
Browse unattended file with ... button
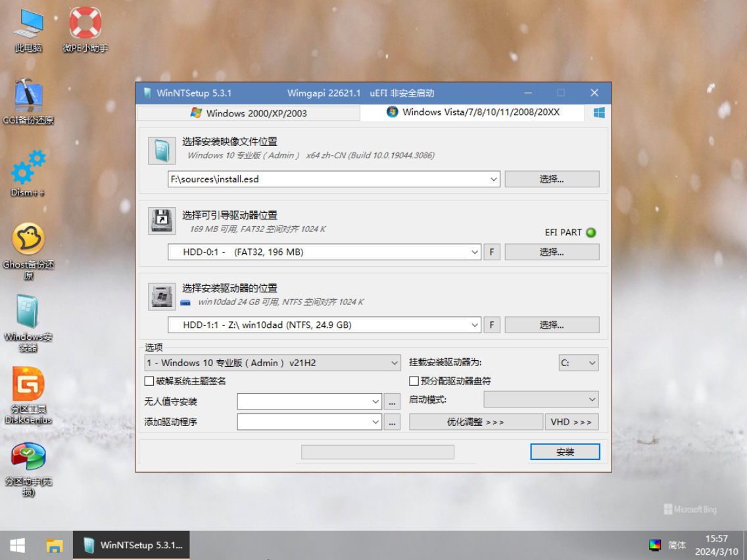[392, 402]
